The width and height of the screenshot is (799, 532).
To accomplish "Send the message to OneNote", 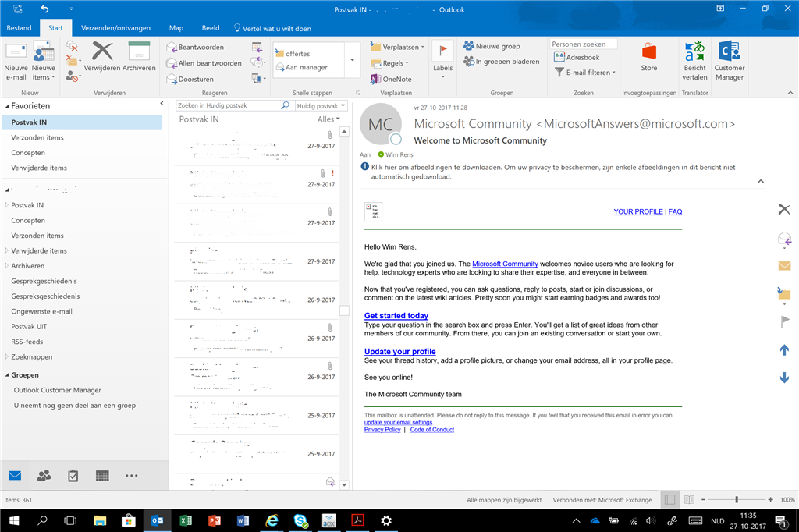I will [x=391, y=79].
